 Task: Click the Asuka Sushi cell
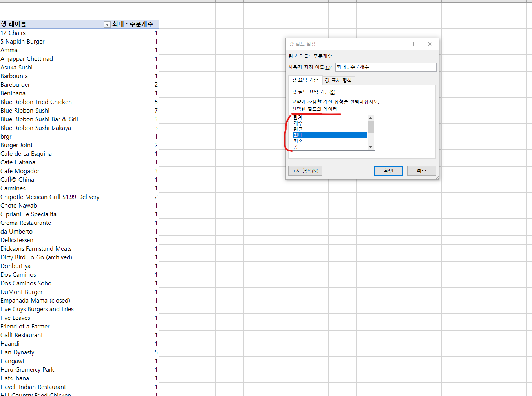coord(55,68)
